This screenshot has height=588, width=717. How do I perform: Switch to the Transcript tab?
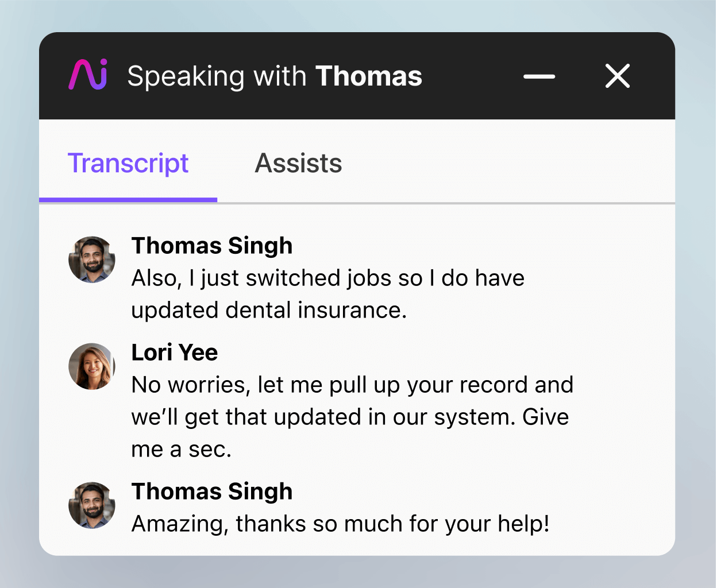(128, 163)
